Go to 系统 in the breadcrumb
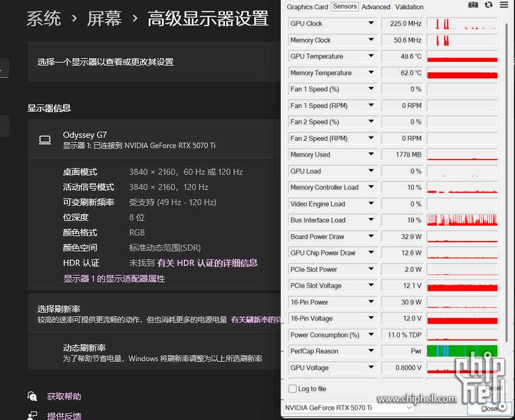Image resolution: width=515 pixels, height=420 pixels. (x=44, y=18)
